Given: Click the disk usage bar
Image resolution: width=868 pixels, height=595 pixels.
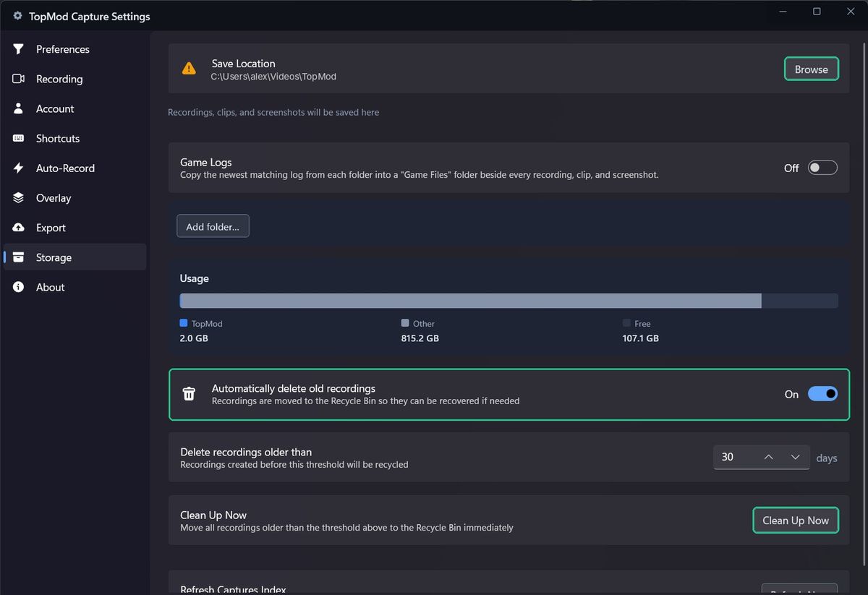Looking at the screenshot, I should [x=509, y=301].
